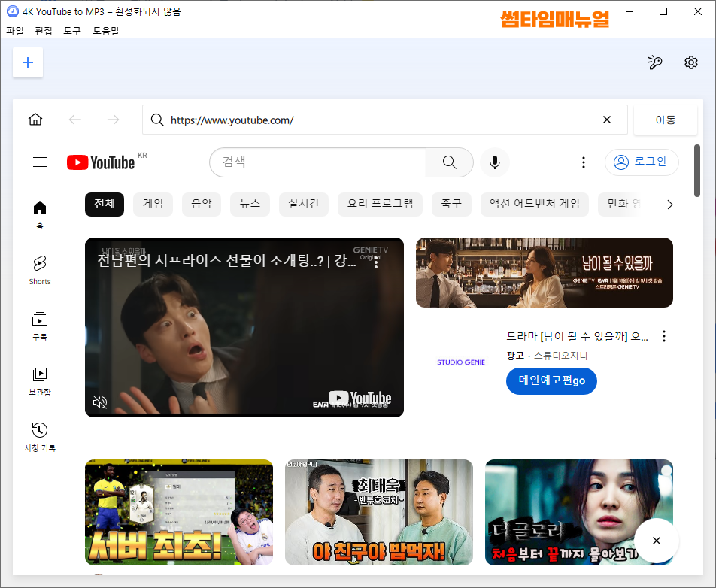The height and width of the screenshot is (588, 716).
Task: Open the ad's three-dot options menu
Action: [664, 336]
